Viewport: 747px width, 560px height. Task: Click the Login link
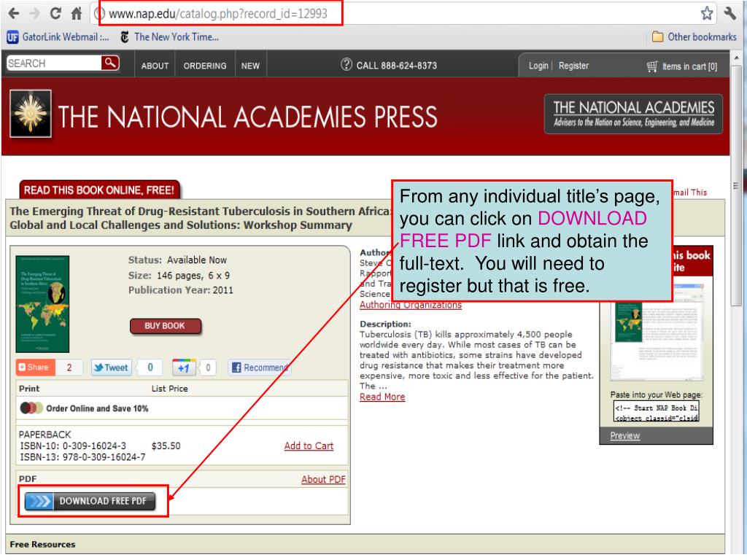(538, 66)
